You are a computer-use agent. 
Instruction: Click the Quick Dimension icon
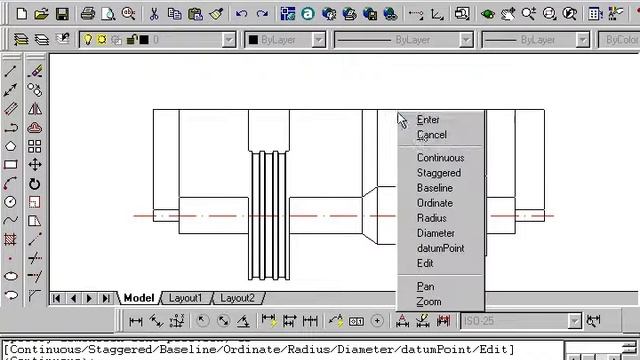coord(269,321)
